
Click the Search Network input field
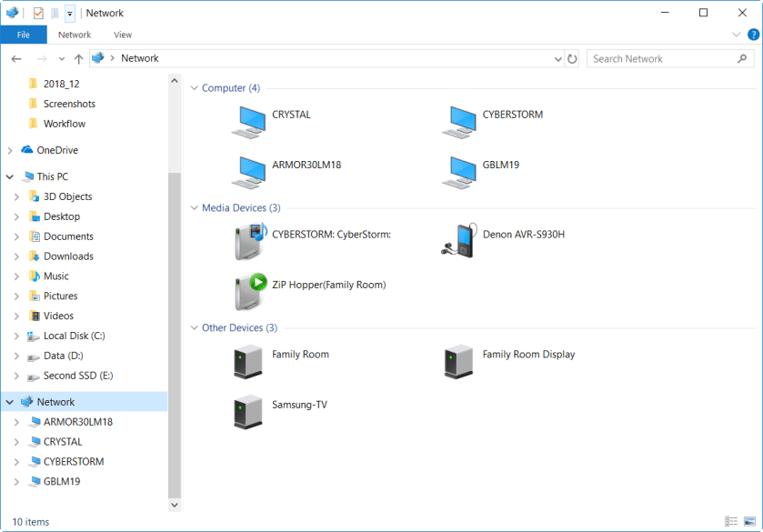point(662,58)
